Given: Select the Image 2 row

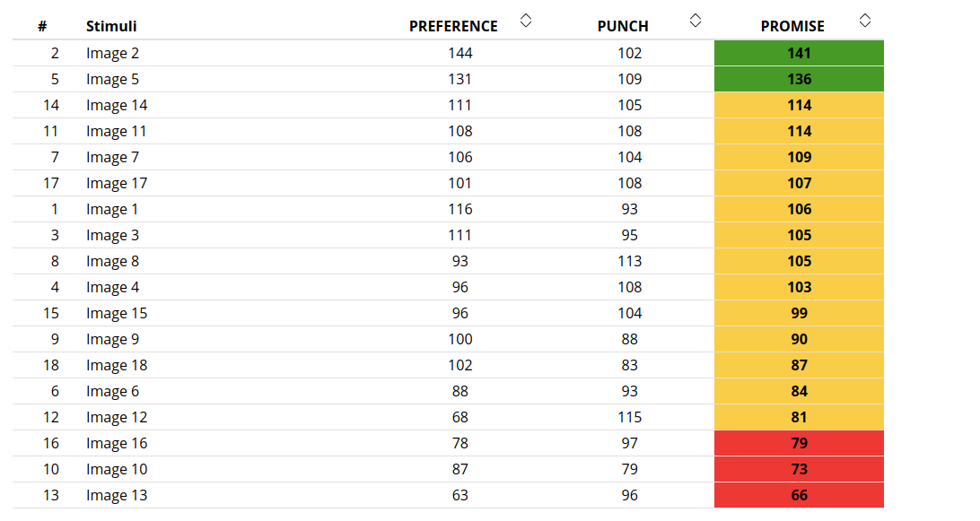Looking at the screenshot, I should pyautogui.click(x=448, y=53).
